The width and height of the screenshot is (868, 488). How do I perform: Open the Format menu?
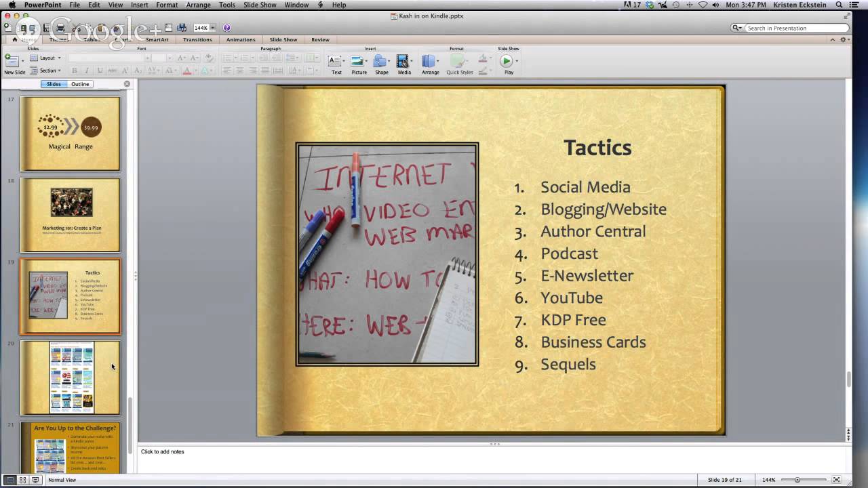pyautogui.click(x=167, y=5)
